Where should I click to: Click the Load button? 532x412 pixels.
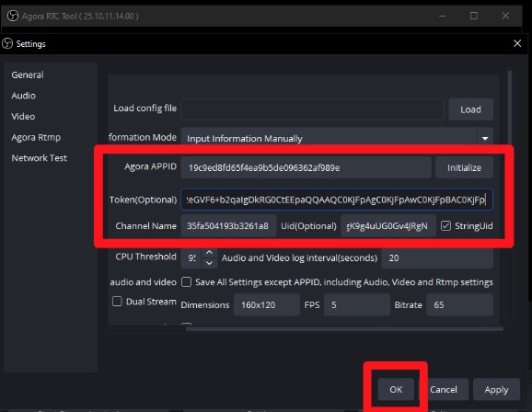tap(470, 109)
